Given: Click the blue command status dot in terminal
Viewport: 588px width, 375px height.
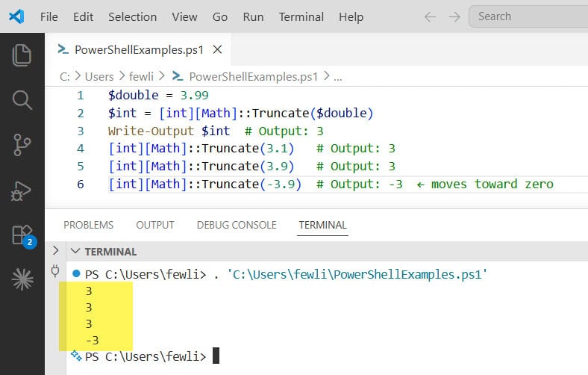Looking at the screenshot, I should click(76, 273).
